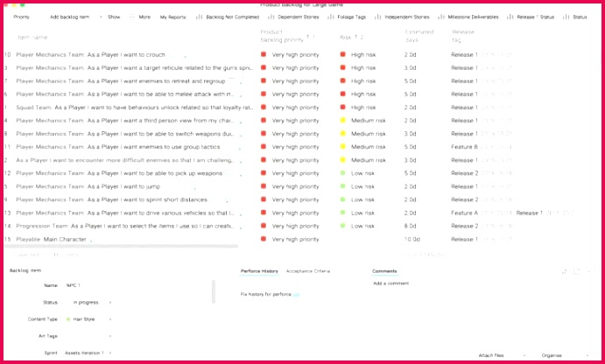Open the Milestone Deliverables report
This screenshot has width=605, height=364.
click(473, 17)
